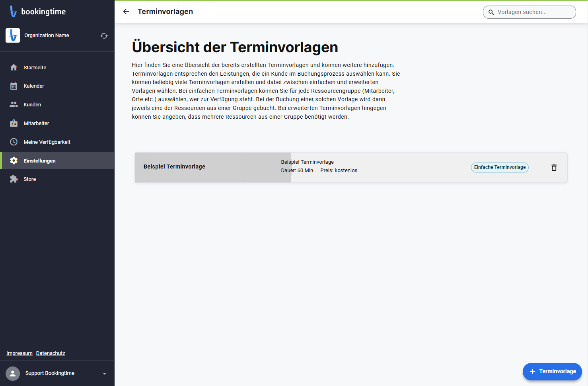Go back using the arrow beside Terminvorlagen
This screenshot has width=588, height=386.
coord(126,12)
